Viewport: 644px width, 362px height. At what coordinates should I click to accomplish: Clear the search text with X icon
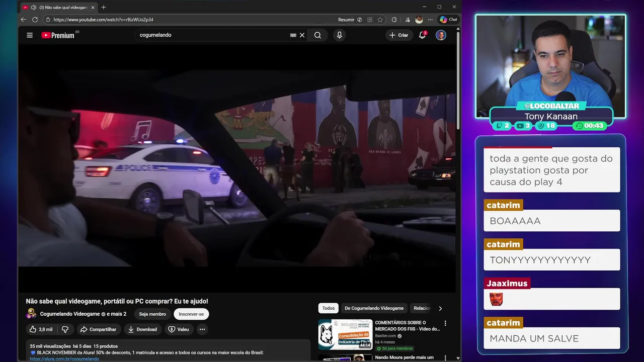[302, 35]
